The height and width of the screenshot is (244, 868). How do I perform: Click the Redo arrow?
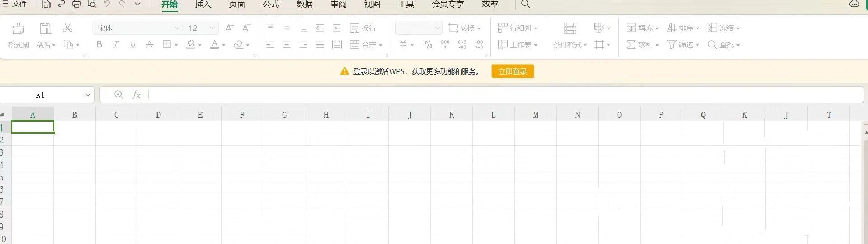click(x=122, y=4)
